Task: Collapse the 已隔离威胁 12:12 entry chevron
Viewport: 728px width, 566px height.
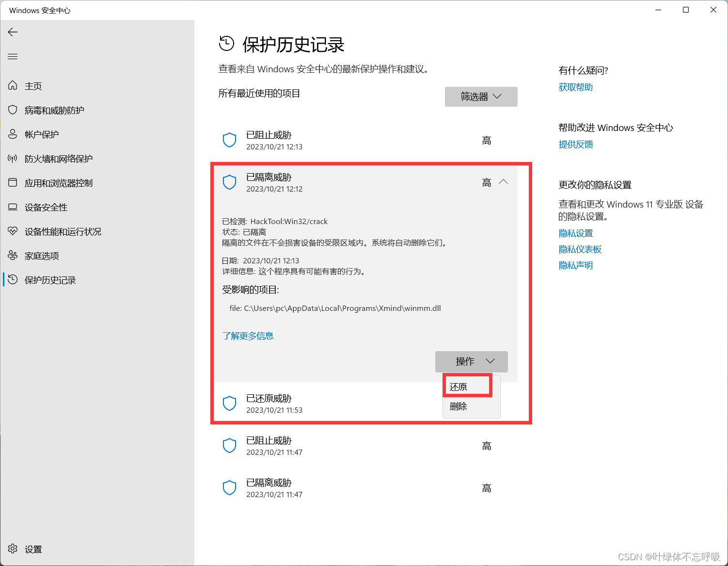Action: (504, 182)
